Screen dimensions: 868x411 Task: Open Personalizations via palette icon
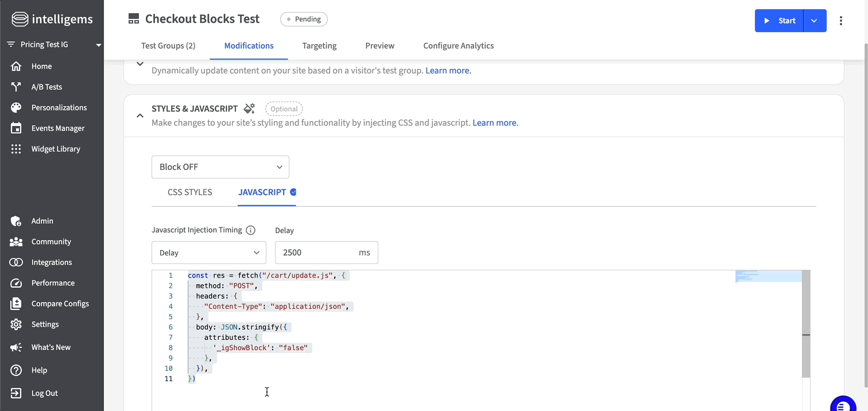click(16, 107)
